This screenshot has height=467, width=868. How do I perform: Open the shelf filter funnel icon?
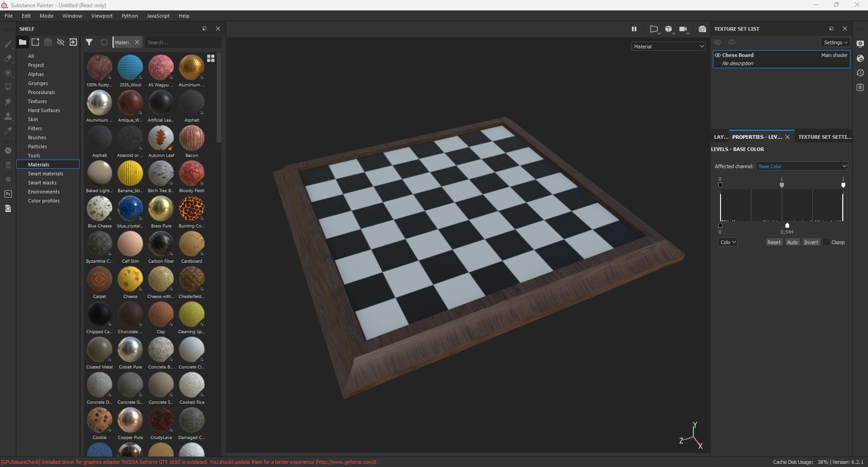89,42
